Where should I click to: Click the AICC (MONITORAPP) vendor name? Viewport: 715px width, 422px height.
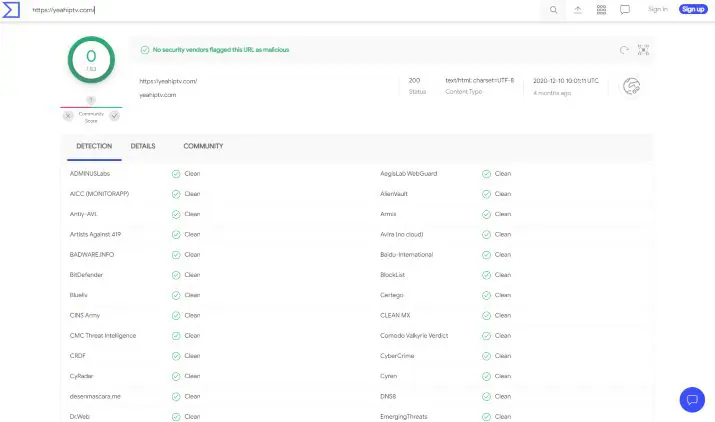point(99,194)
